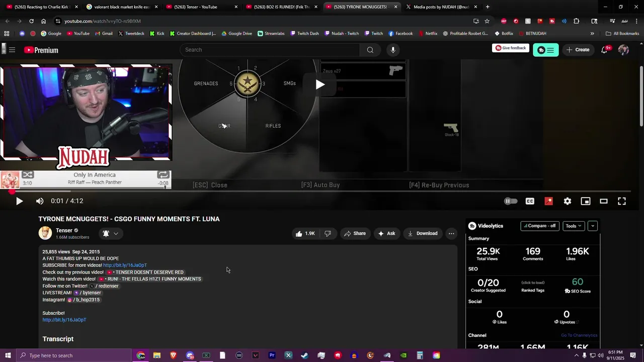The width and height of the screenshot is (644, 362).
Task: Open the Streamlabs bookmark
Action: 271,34
